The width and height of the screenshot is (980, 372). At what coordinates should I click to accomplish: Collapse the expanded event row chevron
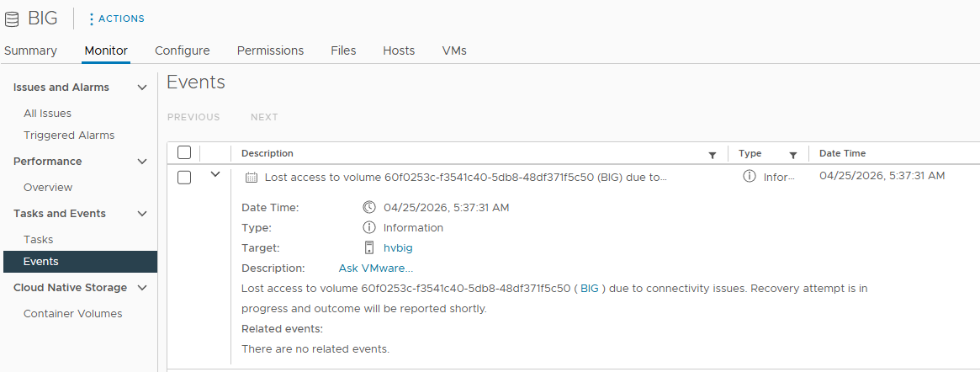(215, 174)
